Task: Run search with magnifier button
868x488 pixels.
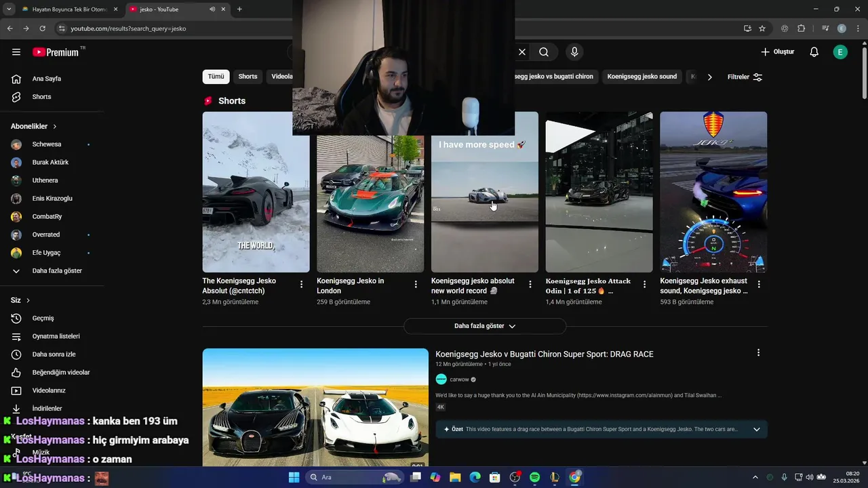Action: 544,52
